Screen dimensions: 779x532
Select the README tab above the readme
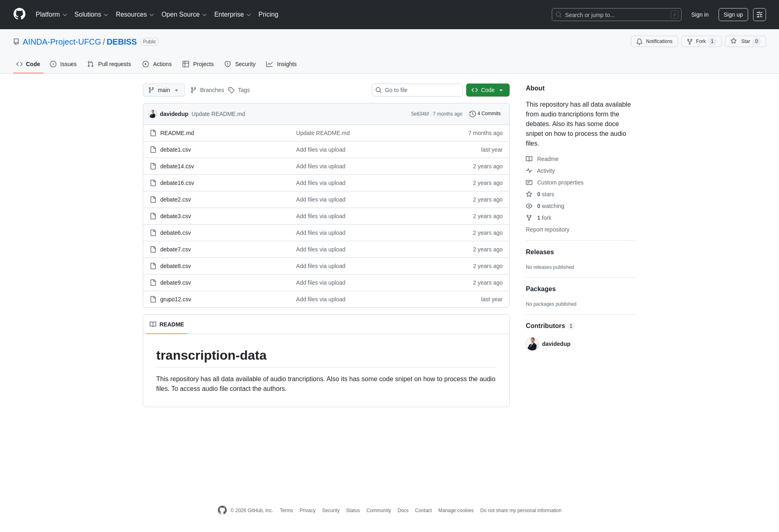click(x=167, y=324)
